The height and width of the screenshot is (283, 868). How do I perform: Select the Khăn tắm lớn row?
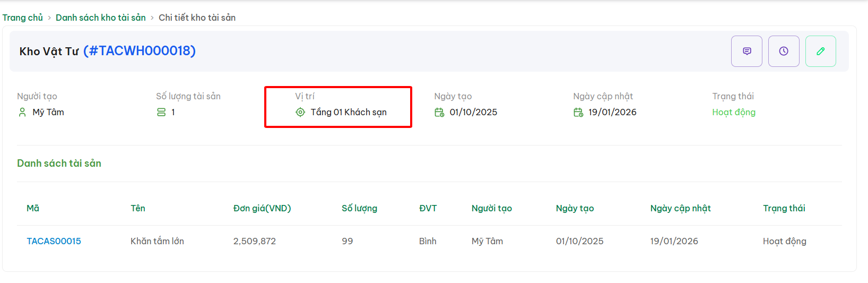click(x=157, y=241)
